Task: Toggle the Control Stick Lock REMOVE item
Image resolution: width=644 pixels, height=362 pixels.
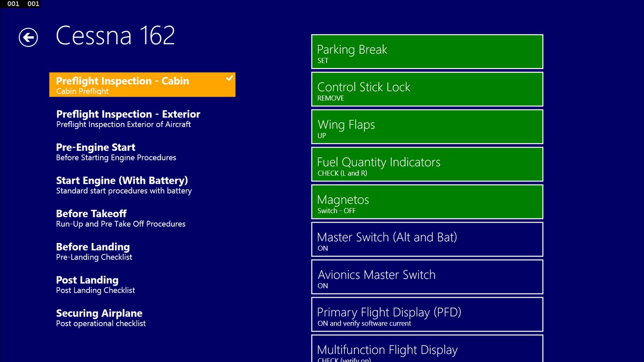Action: (x=427, y=88)
